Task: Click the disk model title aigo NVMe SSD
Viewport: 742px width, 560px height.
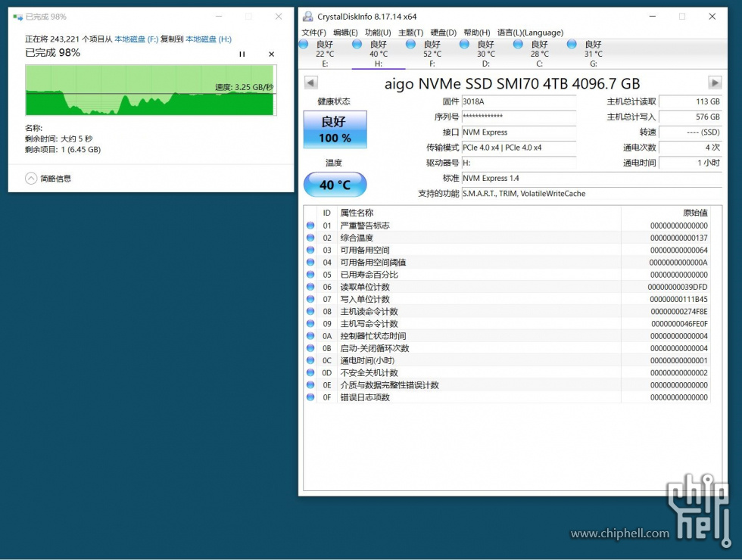Action: (x=512, y=84)
